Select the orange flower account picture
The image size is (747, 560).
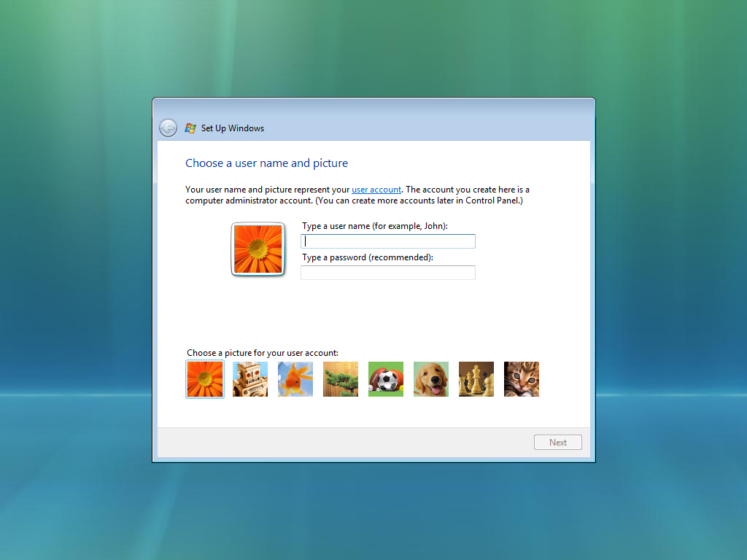(205, 379)
